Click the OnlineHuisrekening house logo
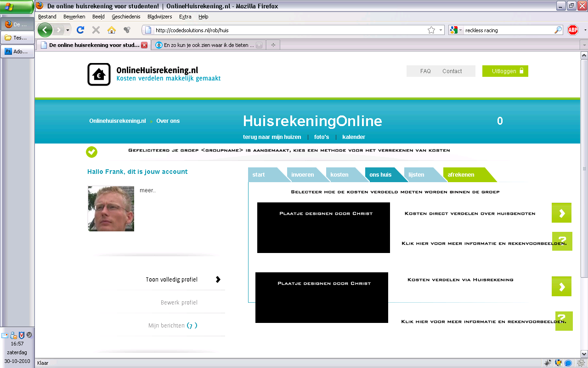 (99, 75)
